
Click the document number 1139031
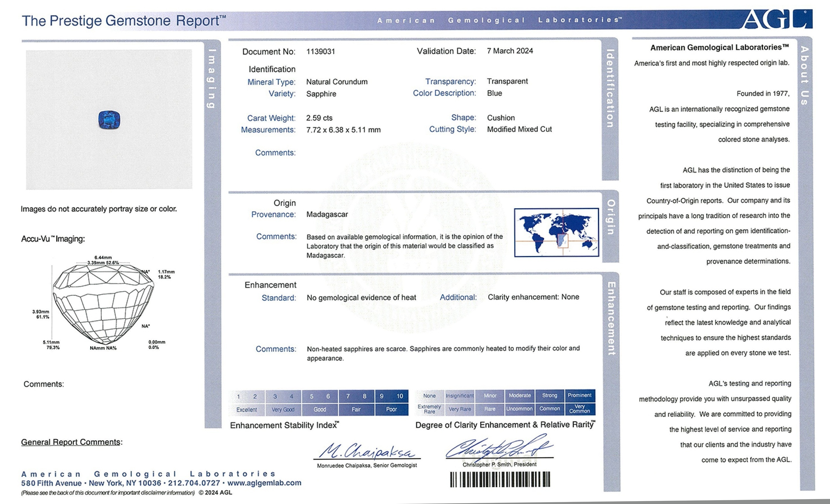point(321,52)
